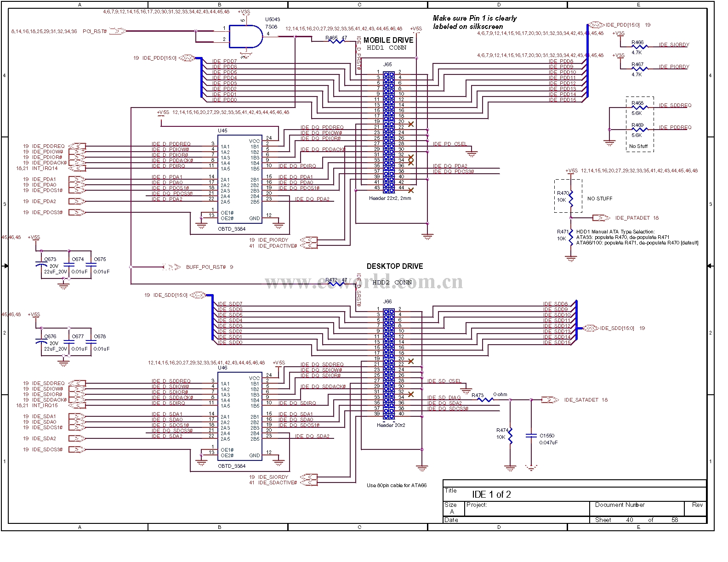Select the U46 CBTD_3384 chip body
The height and width of the screenshot is (562, 728).
[240, 417]
